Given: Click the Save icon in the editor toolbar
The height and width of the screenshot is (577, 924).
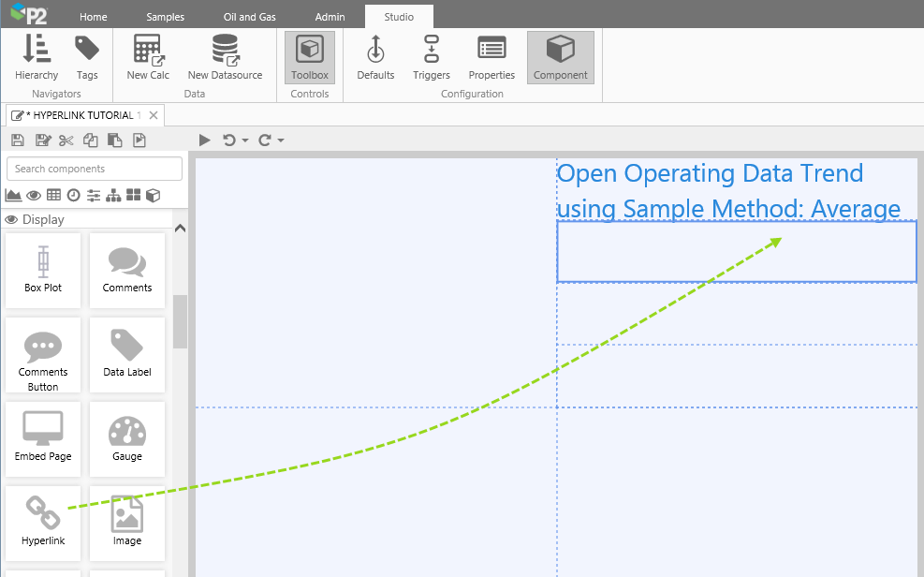Looking at the screenshot, I should [18, 141].
